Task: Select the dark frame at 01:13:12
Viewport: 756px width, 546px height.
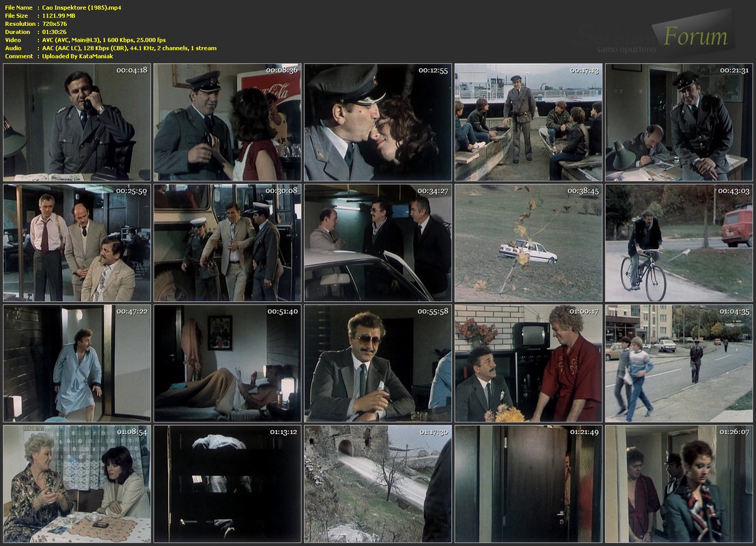Action: pyautogui.click(x=227, y=484)
